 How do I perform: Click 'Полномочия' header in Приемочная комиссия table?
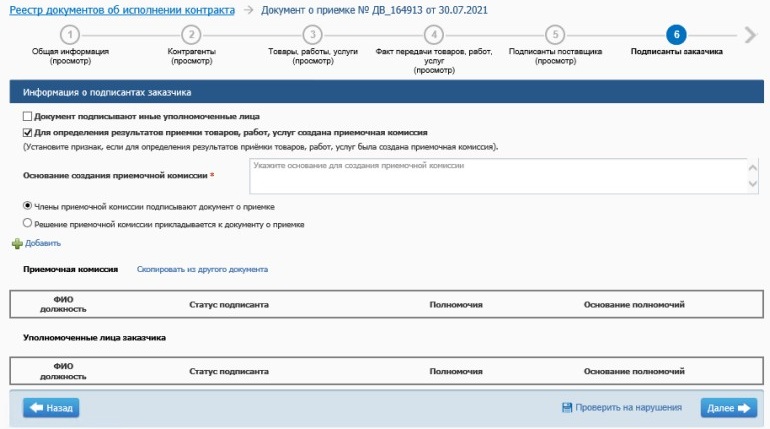(456, 305)
